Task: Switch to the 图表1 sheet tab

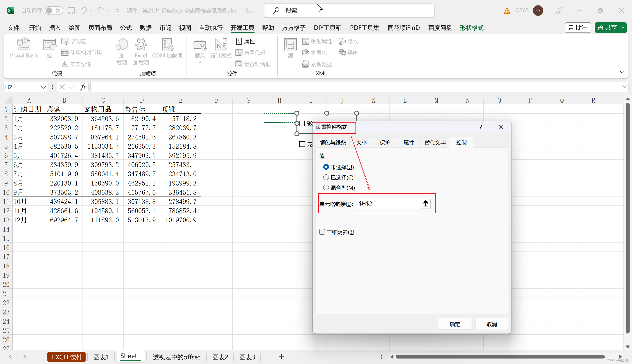Action: pos(101,357)
